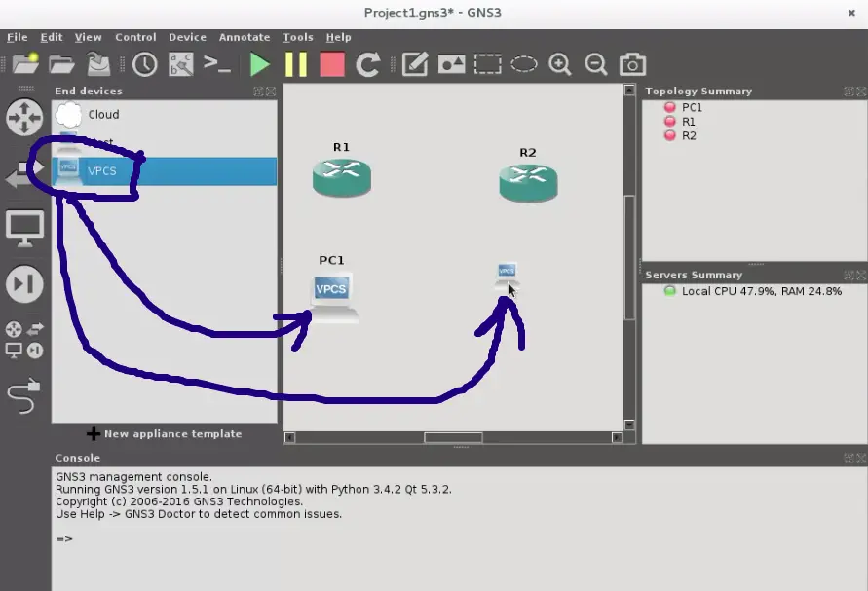Zoom in with magnifier plus icon
The width and height of the screenshot is (868, 591).
tap(559, 64)
